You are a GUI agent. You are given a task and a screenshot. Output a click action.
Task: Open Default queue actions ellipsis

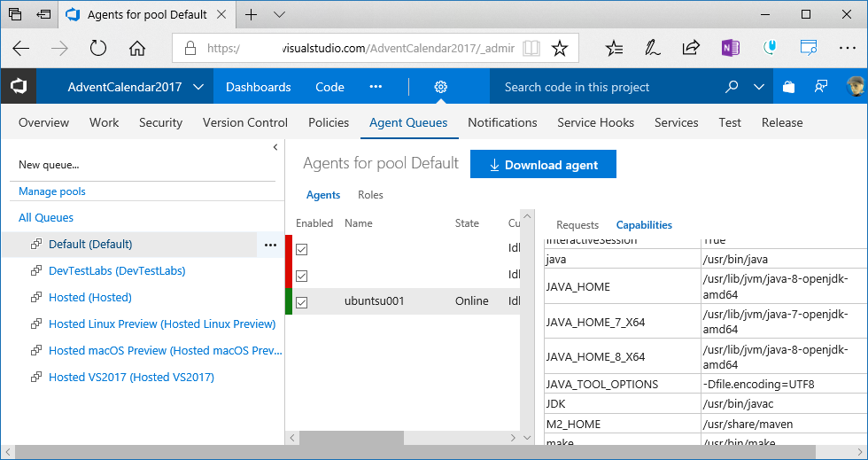point(270,245)
